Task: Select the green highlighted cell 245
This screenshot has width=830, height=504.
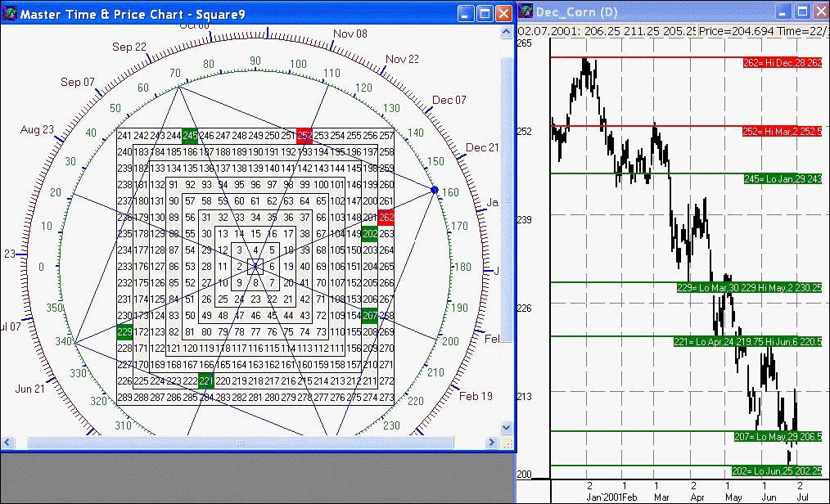Action: point(190,136)
